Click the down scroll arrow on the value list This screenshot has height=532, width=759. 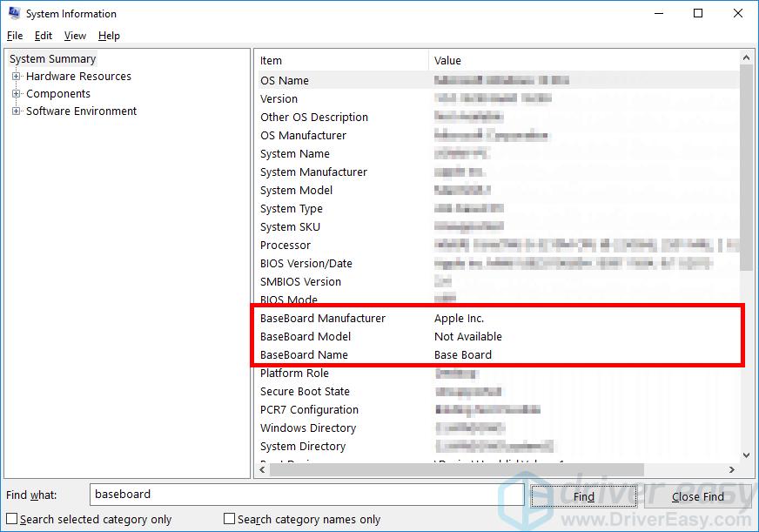point(745,455)
